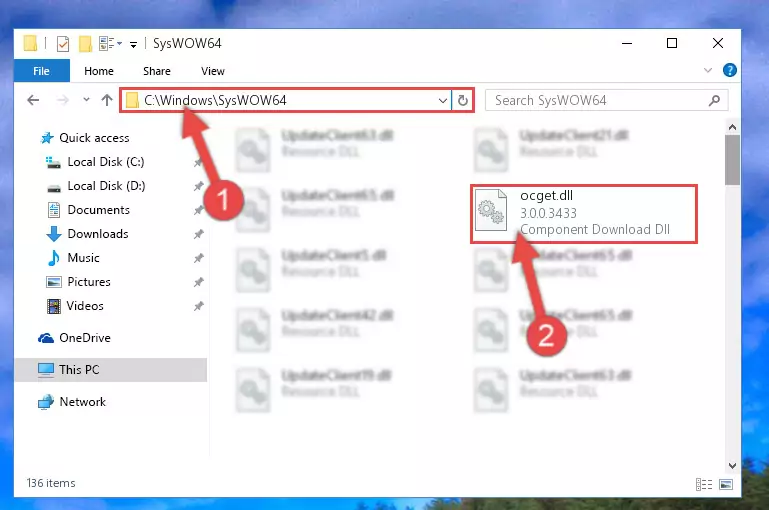Open Explorer help via question mark icon
The width and height of the screenshot is (769, 510).
(x=729, y=70)
